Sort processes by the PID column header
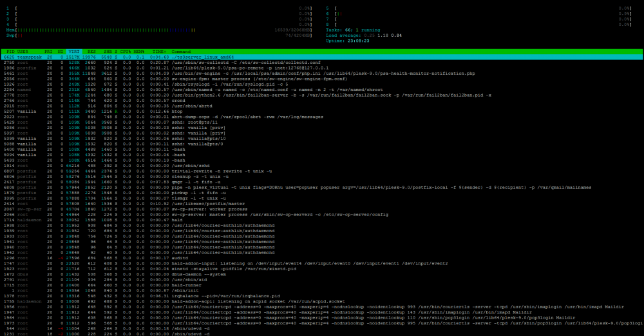Viewport: 644px width, 336px height. (x=10, y=52)
